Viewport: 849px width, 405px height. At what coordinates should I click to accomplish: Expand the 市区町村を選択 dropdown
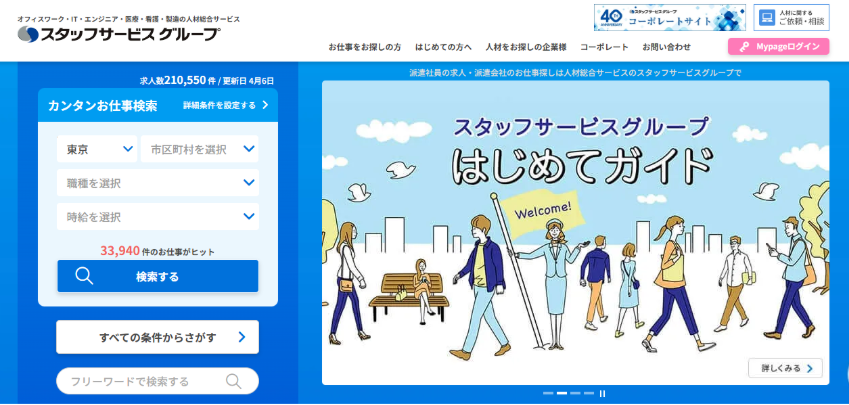point(199,149)
